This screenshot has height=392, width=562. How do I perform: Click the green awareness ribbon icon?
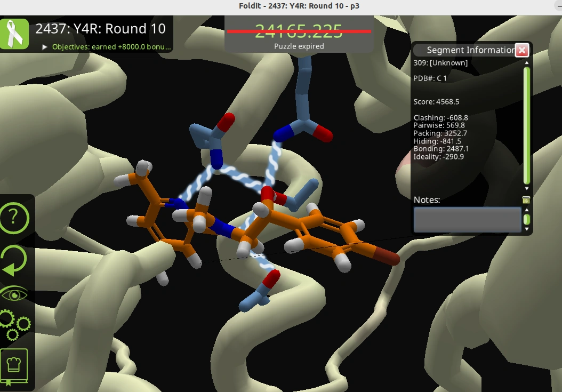tap(14, 33)
